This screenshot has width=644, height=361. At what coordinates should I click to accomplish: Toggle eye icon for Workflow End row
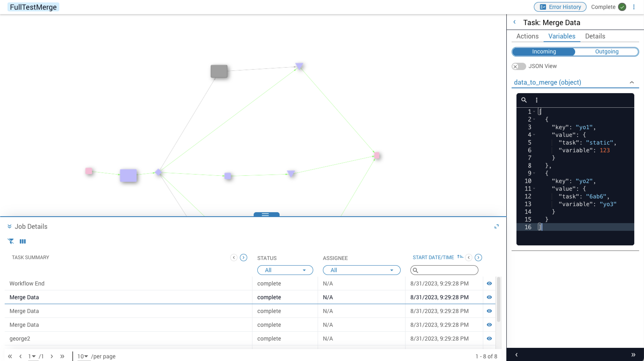click(x=489, y=283)
